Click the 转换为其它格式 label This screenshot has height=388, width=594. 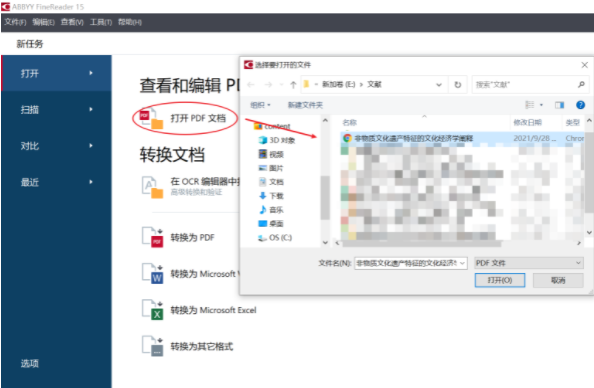tap(202, 346)
